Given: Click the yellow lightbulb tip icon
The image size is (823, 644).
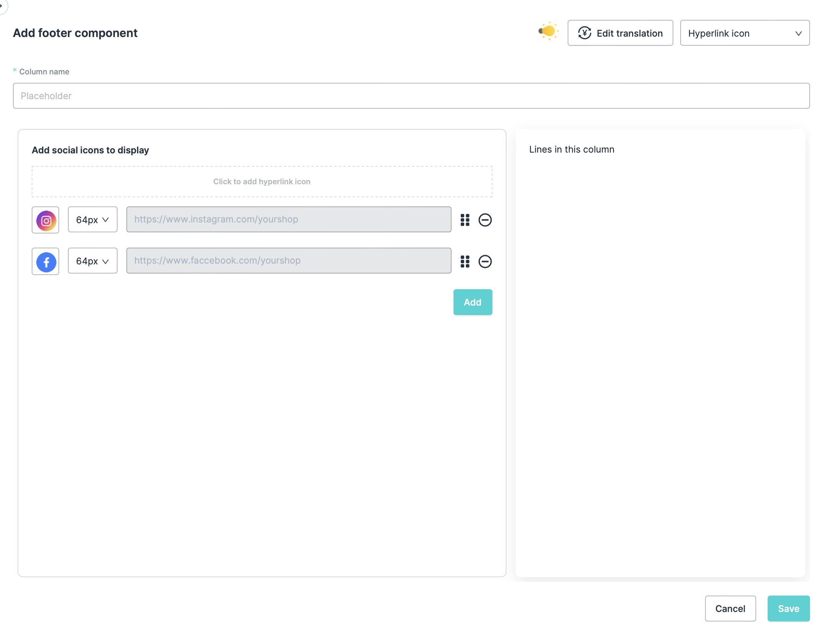Looking at the screenshot, I should click(549, 31).
